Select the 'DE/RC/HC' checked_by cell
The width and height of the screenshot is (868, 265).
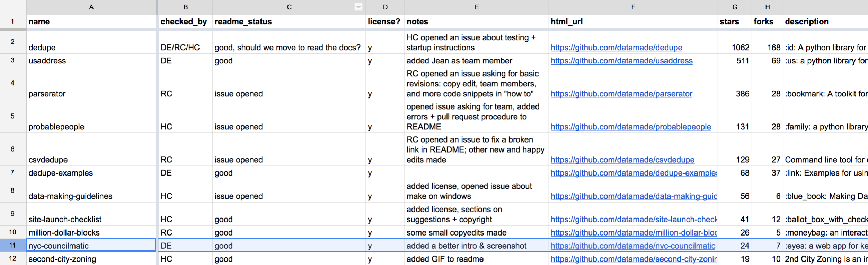186,42
